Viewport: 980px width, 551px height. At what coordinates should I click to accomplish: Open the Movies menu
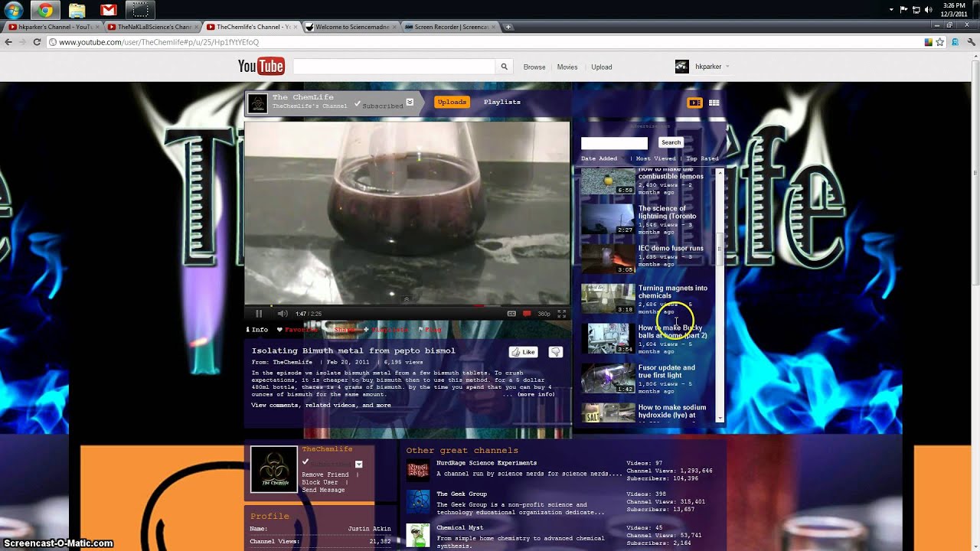click(x=567, y=67)
